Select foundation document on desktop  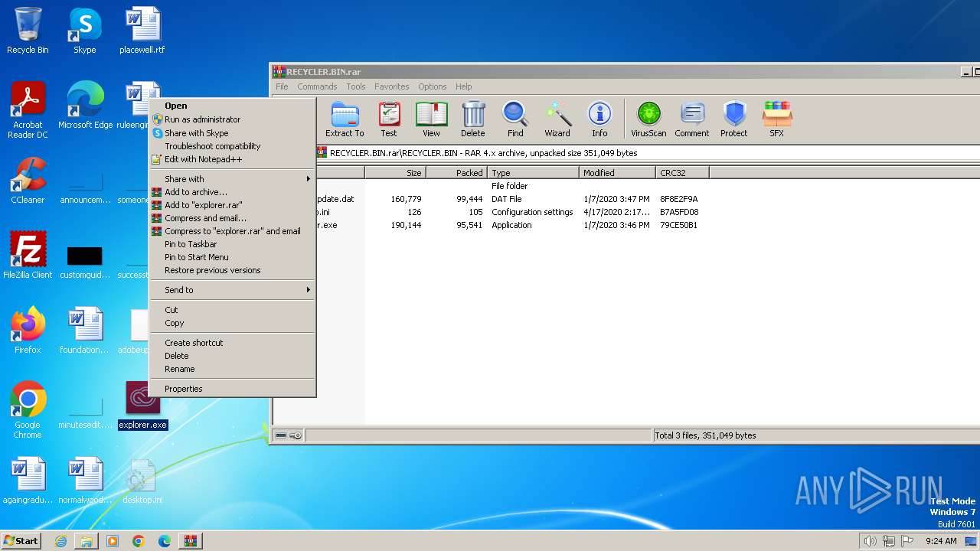pyautogui.click(x=85, y=331)
